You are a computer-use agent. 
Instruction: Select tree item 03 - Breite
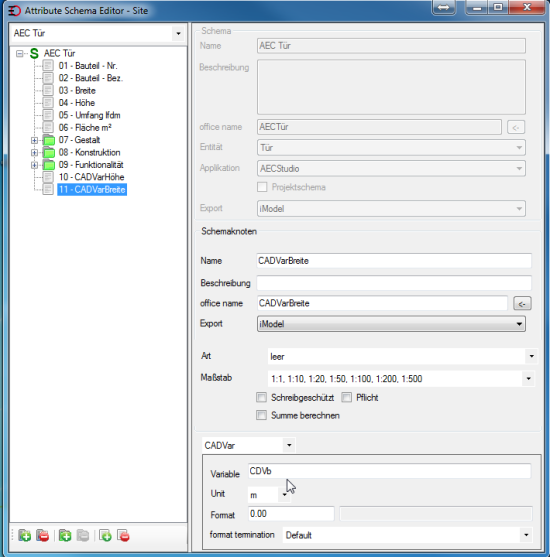point(77,91)
